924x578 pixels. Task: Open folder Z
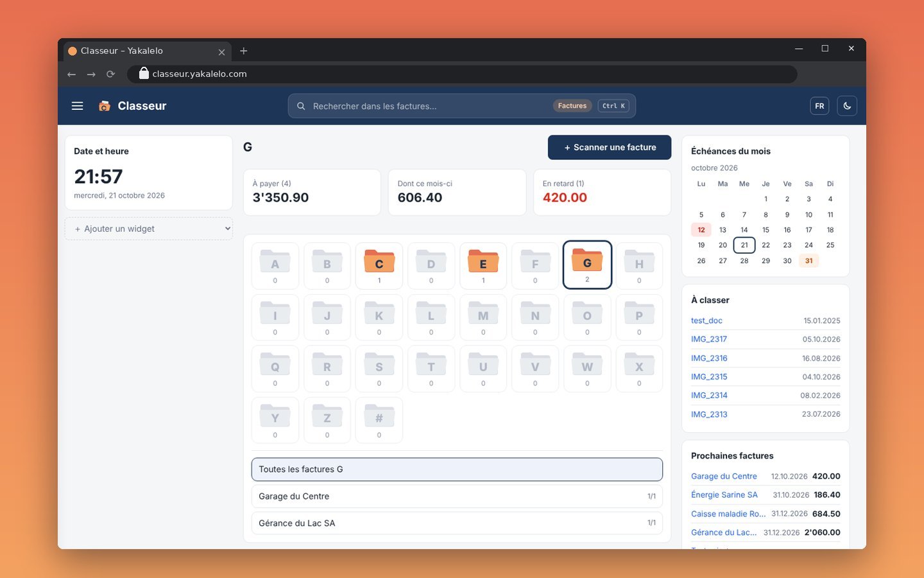tap(327, 420)
